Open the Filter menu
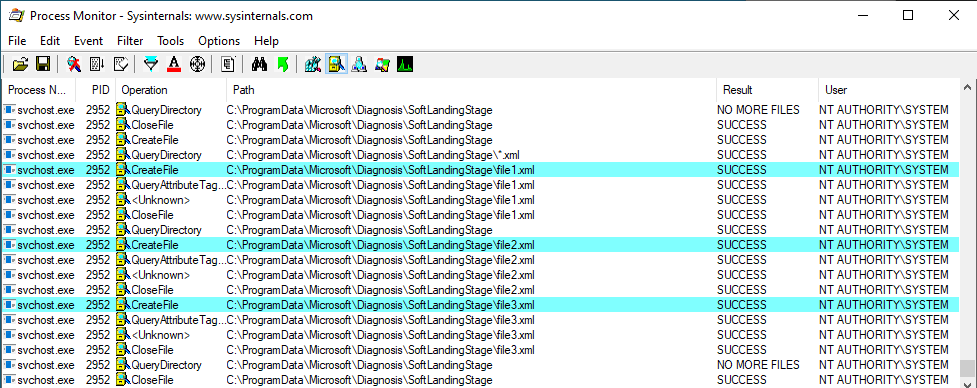This screenshot has height=388, width=977. [130, 40]
